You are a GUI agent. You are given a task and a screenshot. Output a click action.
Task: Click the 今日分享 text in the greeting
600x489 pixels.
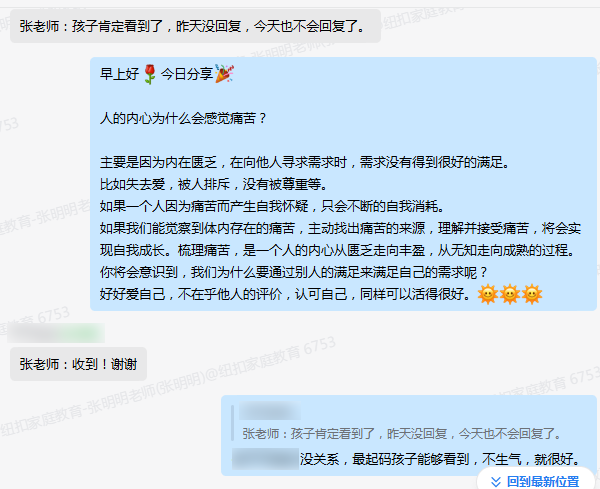click(x=186, y=73)
